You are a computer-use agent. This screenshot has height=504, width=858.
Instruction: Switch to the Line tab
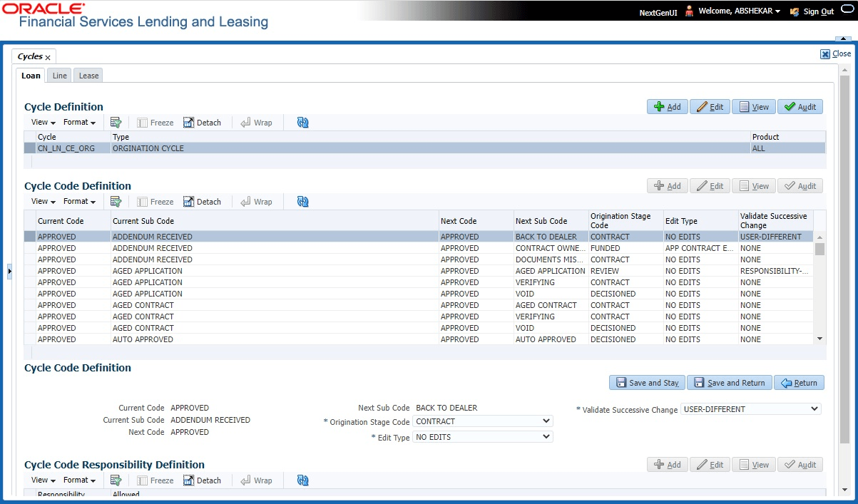pyautogui.click(x=60, y=76)
